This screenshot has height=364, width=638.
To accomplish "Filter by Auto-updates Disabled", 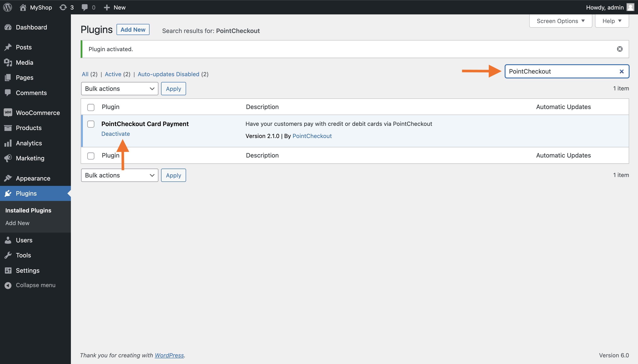I will pos(168,74).
